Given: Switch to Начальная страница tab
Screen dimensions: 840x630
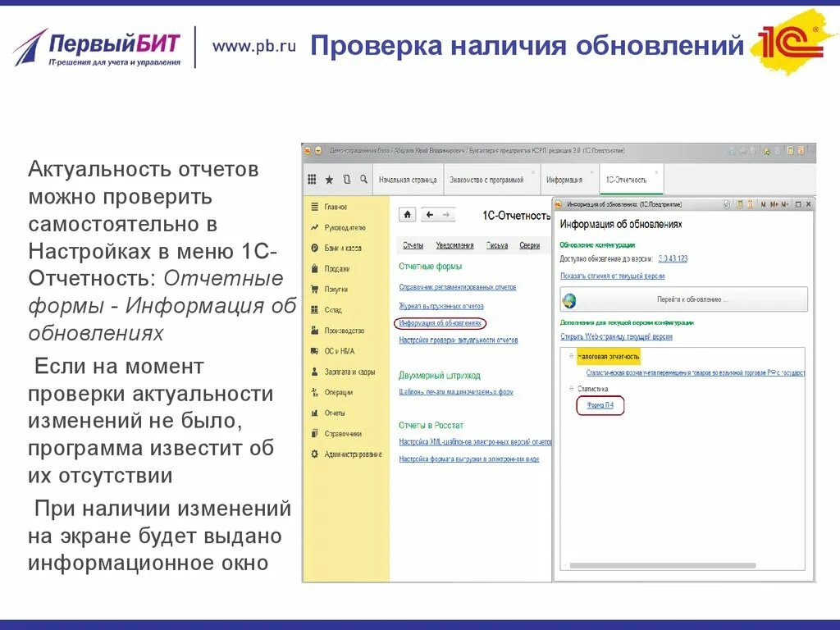Looking at the screenshot, I should click(408, 180).
